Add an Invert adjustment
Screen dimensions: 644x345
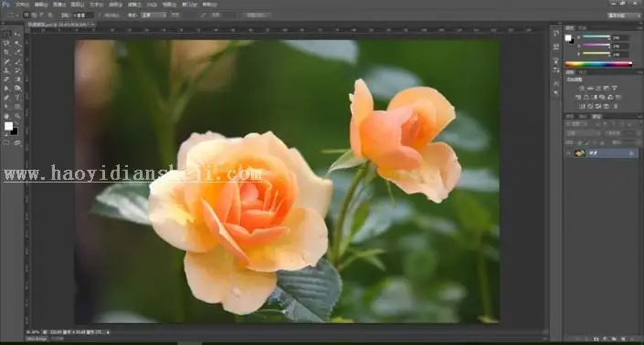click(582, 106)
